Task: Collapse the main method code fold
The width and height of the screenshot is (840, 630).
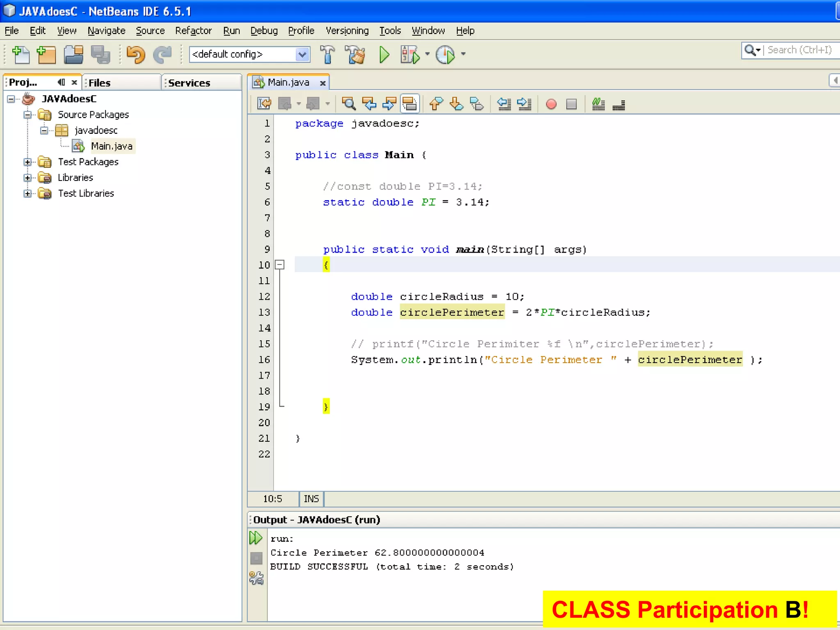Action: pyautogui.click(x=280, y=265)
